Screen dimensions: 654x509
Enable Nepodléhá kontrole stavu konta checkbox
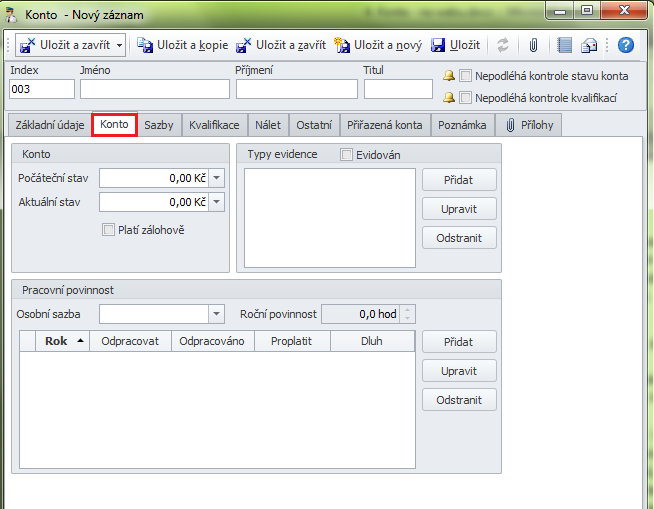[x=466, y=76]
